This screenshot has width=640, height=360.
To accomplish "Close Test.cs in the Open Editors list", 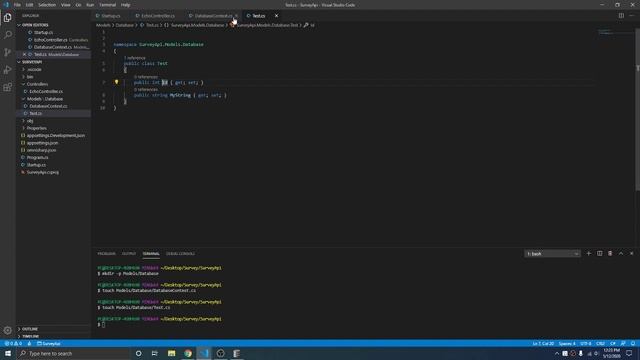I will pos(24,54).
